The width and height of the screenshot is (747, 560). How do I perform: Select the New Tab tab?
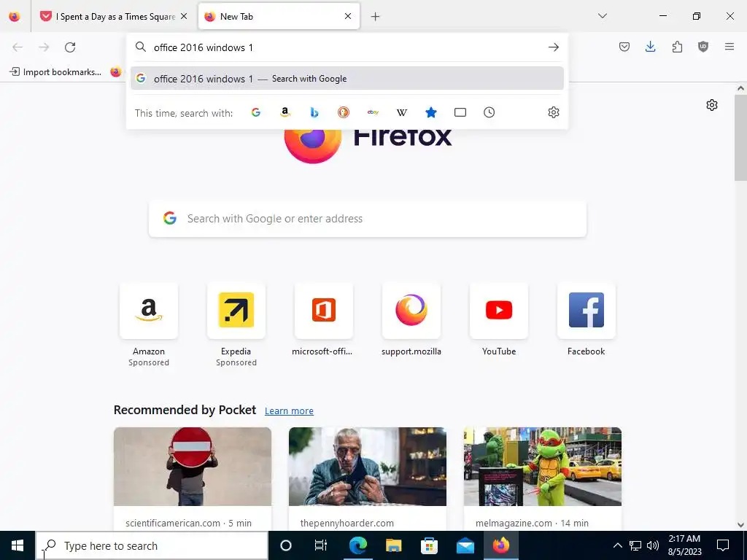pos(279,17)
